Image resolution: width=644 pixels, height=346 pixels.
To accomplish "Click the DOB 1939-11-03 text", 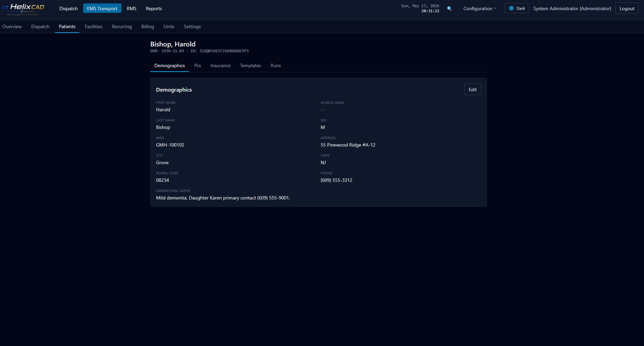I will click(x=167, y=51).
